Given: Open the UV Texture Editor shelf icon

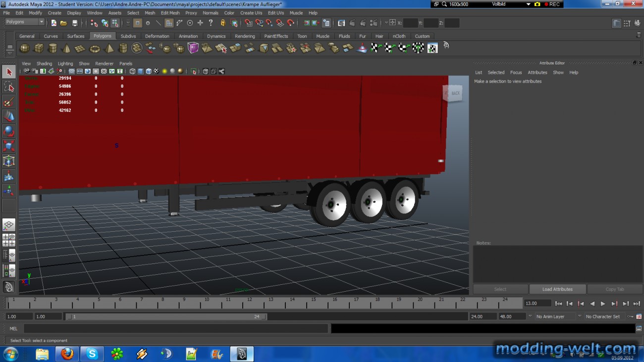Looking at the screenshot, I should point(432,48).
